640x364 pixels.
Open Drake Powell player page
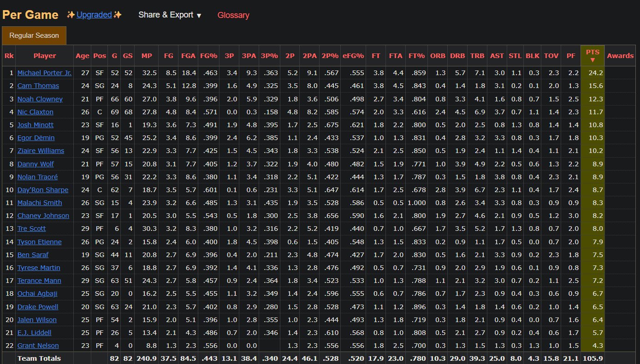click(x=38, y=307)
